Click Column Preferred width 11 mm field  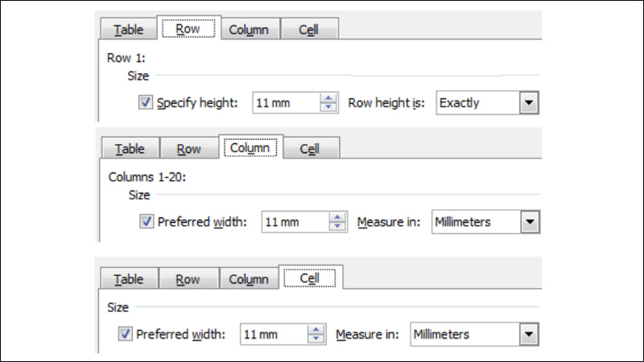pos(295,222)
